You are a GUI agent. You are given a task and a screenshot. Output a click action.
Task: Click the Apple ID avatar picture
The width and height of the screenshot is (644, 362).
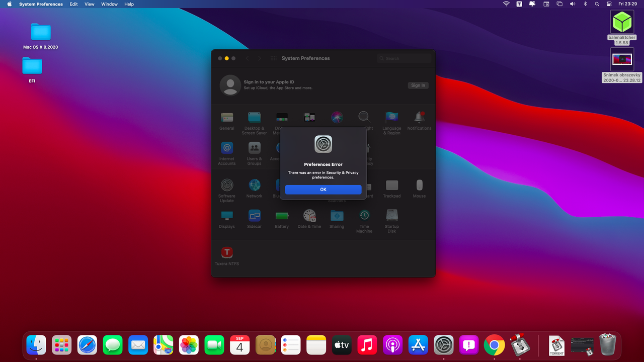pyautogui.click(x=230, y=85)
